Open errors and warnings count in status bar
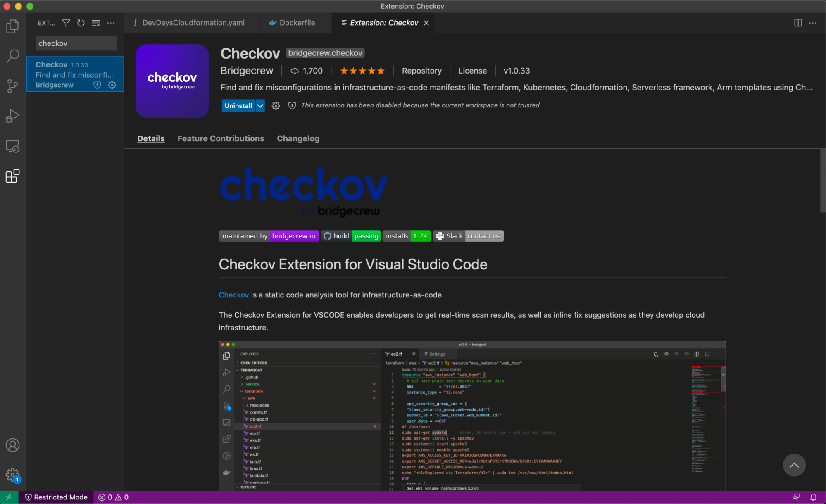826x504 pixels. point(113,497)
